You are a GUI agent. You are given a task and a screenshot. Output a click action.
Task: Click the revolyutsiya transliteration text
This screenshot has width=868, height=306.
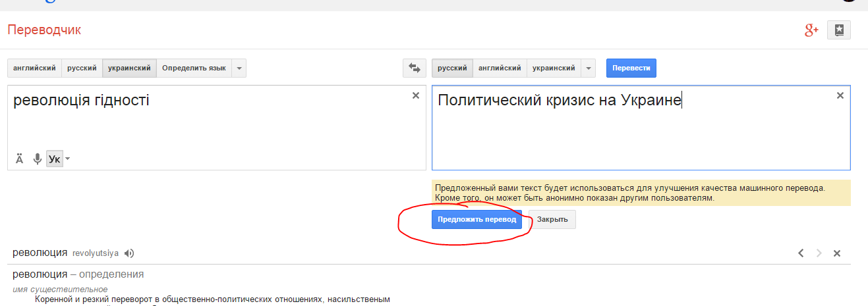pyautogui.click(x=96, y=253)
